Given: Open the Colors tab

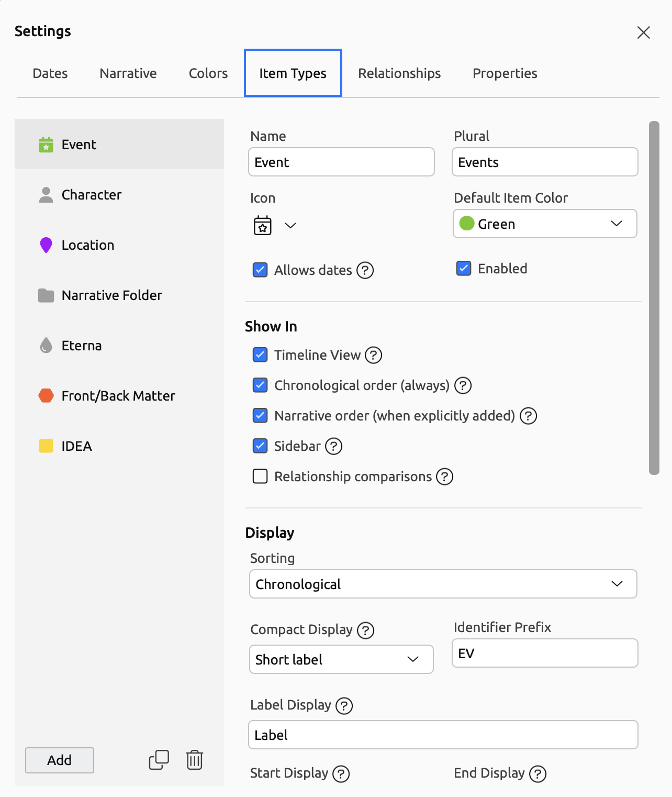Looking at the screenshot, I should tap(208, 73).
